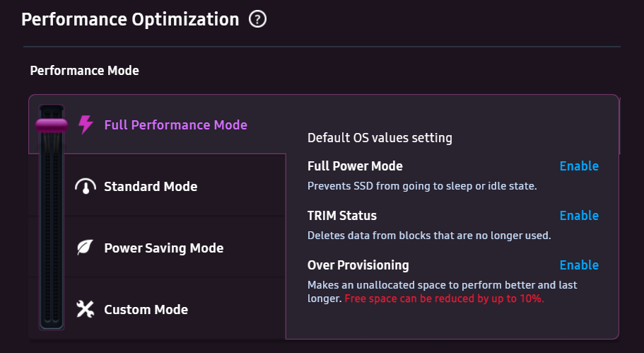Click the Custom Mode wrench icon
Image resolution: width=644 pixels, height=353 pixels.
86,309
